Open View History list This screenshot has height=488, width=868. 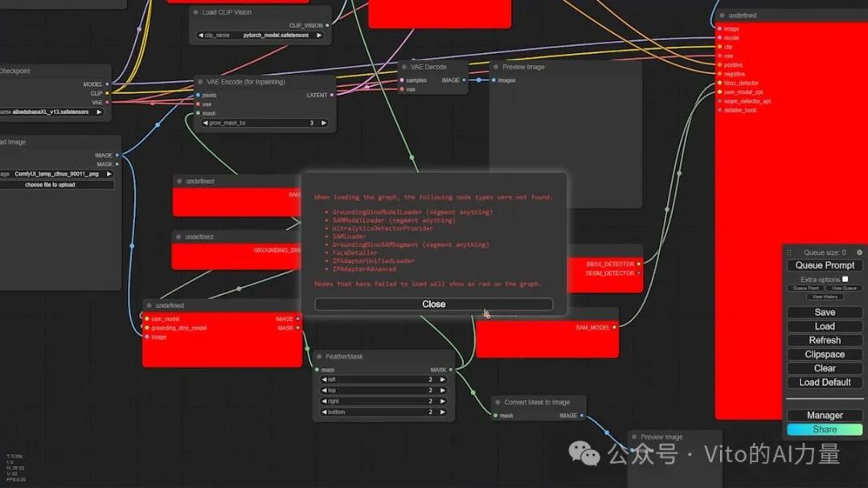(825, 297)
